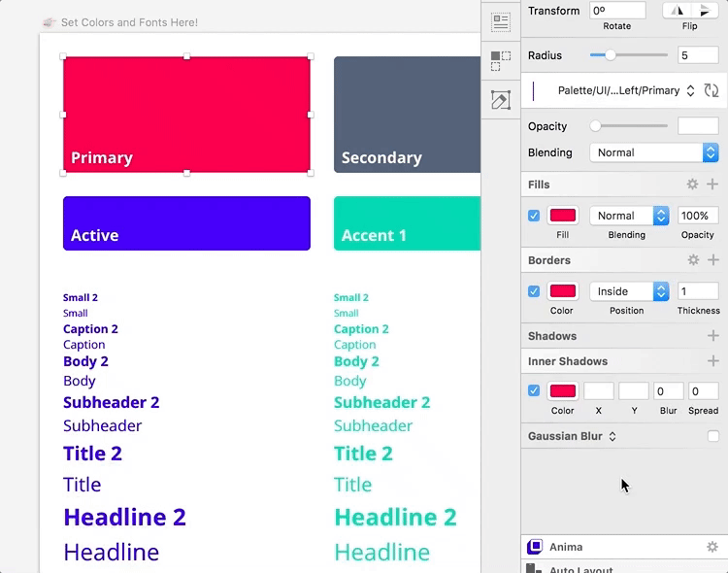Select the teal 'Body 2' text layer
The image size is (728, 573).
coord(356,361)
